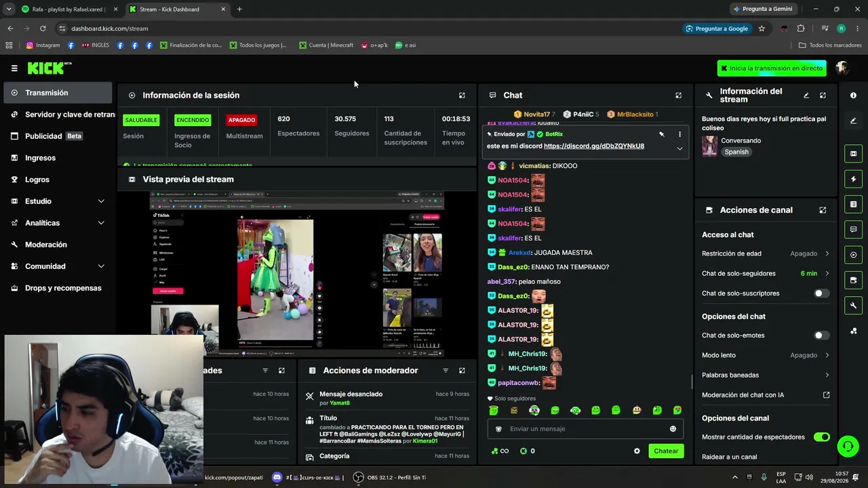The height and width of the screenshot is (488, 868).
Task: Open OBS from the Windows taskbar
Action: 358,478
